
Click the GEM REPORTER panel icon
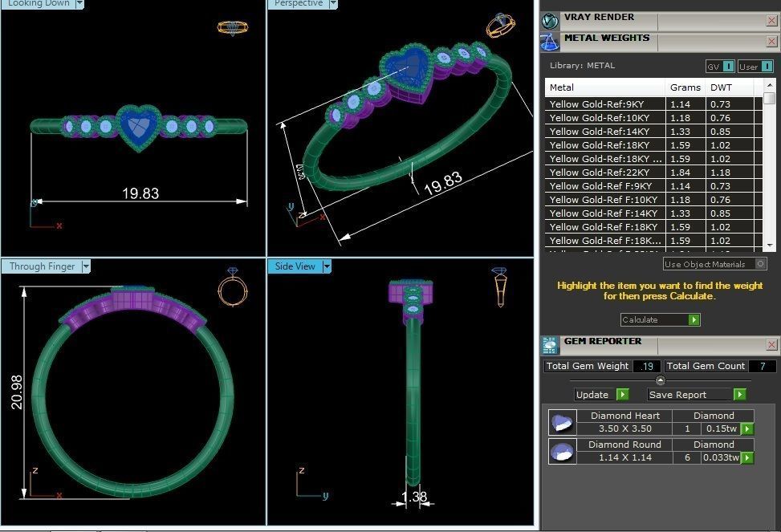point(551,345)
